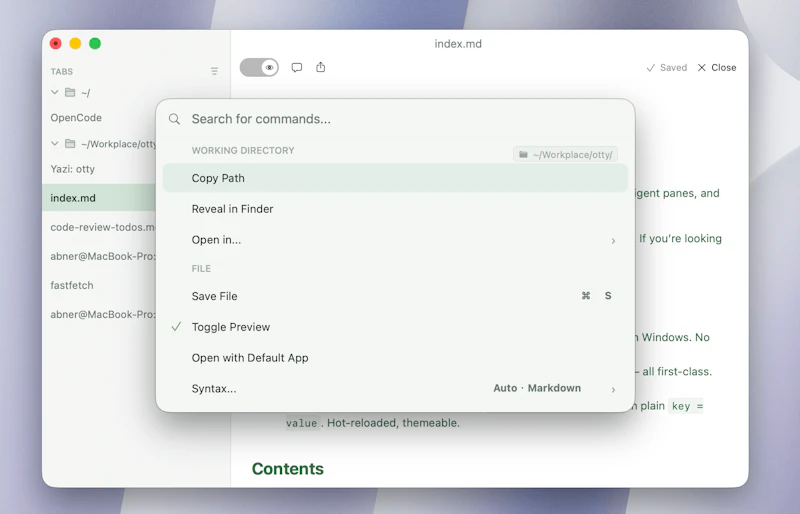This screenshot has width=800, height=514.
Task: Toggle the preview eye switch in toolbar
Action: pyautogui.click(x=259, y=67)
